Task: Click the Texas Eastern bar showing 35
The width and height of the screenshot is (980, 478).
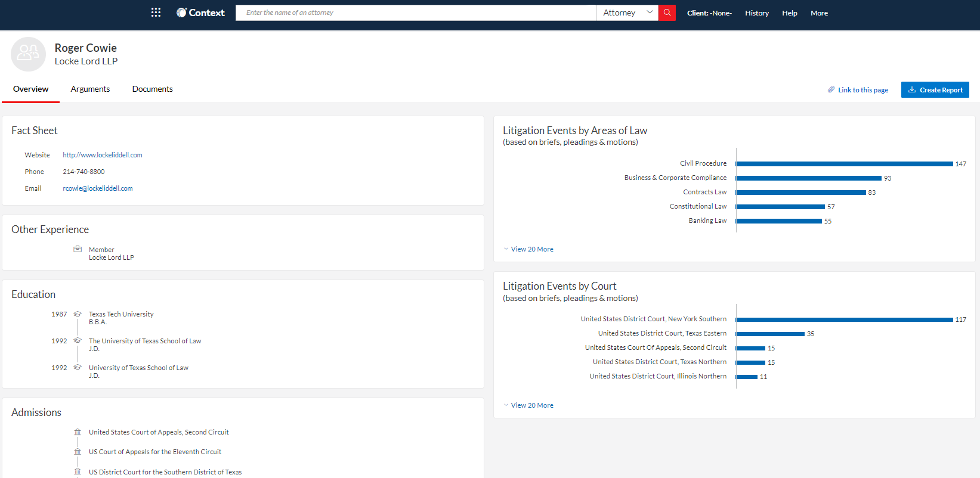Action: [771, 334]
